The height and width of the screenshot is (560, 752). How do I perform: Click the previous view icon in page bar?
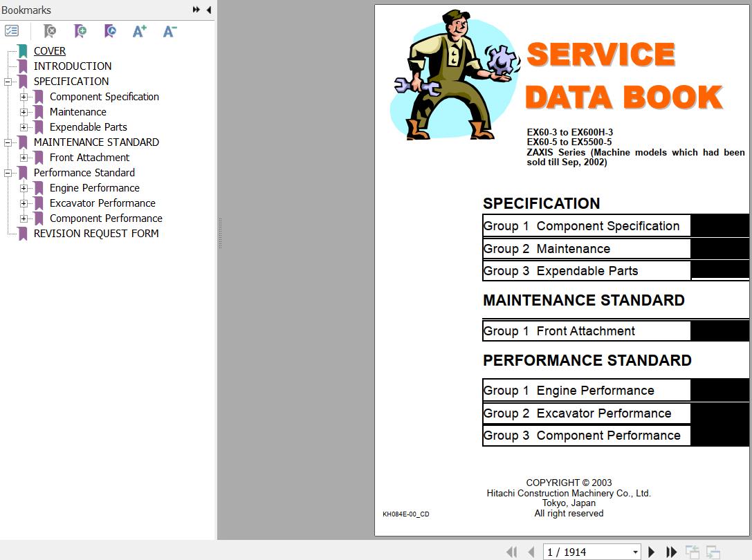(692, 552)
